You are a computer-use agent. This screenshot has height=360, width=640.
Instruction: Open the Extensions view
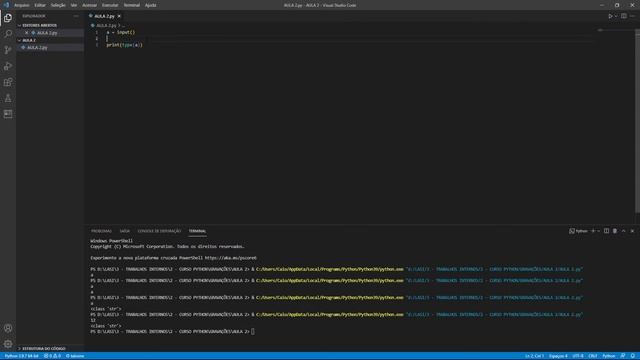[8, 82]
